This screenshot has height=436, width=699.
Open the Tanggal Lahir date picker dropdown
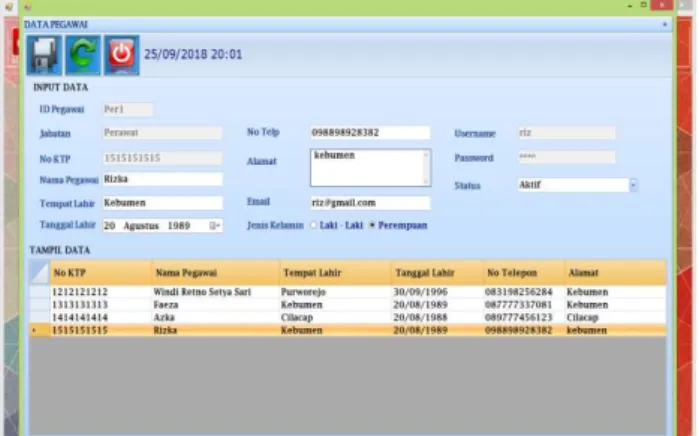[x=215, y=226]
